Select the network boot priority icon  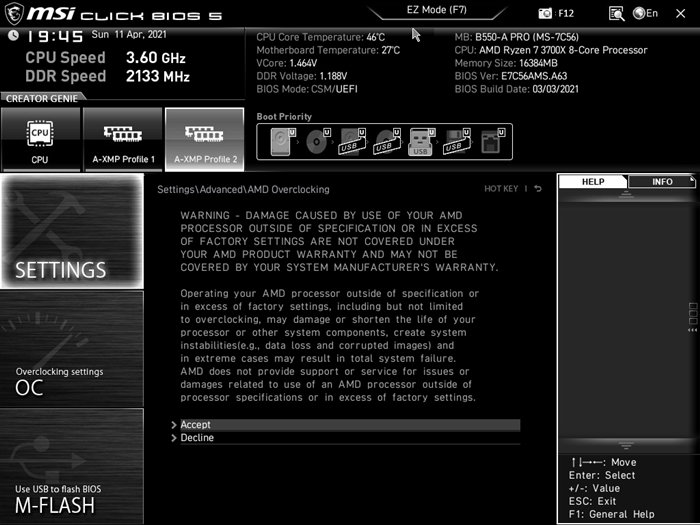point(492,142)
